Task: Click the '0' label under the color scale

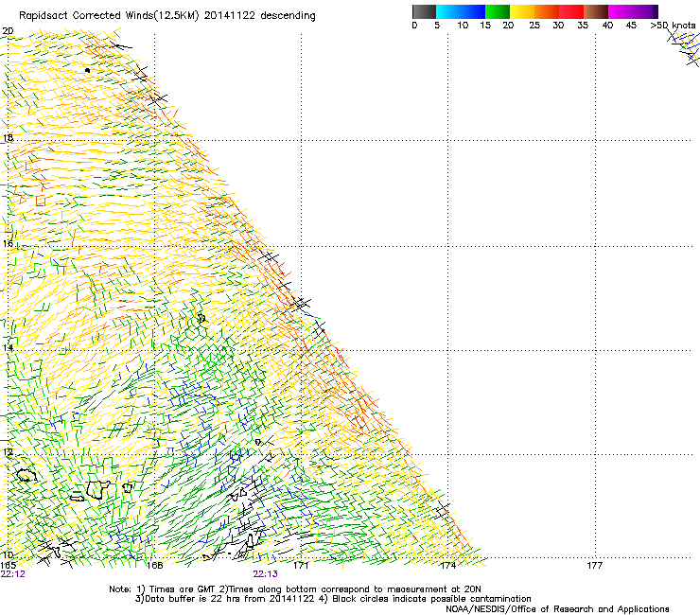Action: click(414, 26)
